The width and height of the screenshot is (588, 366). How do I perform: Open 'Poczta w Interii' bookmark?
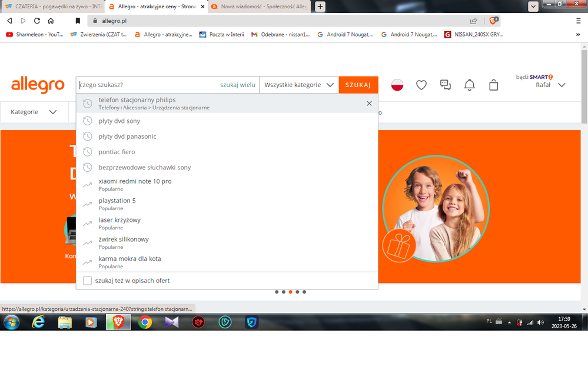tap(222, 35)
